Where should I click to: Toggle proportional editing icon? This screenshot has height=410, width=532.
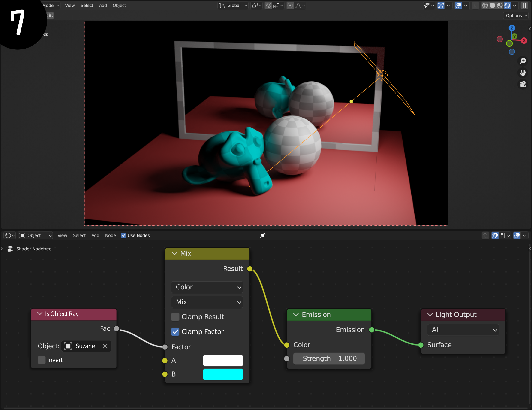tap(290, 5)
